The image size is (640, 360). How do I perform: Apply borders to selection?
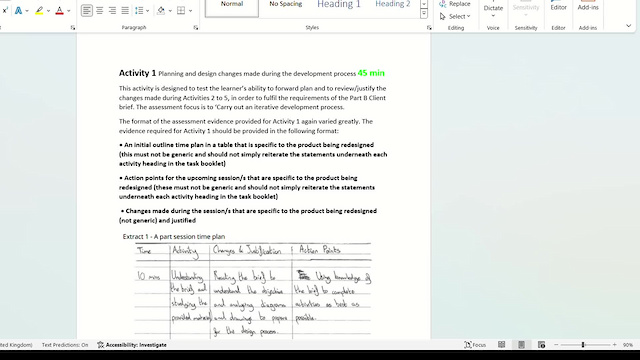181,11
